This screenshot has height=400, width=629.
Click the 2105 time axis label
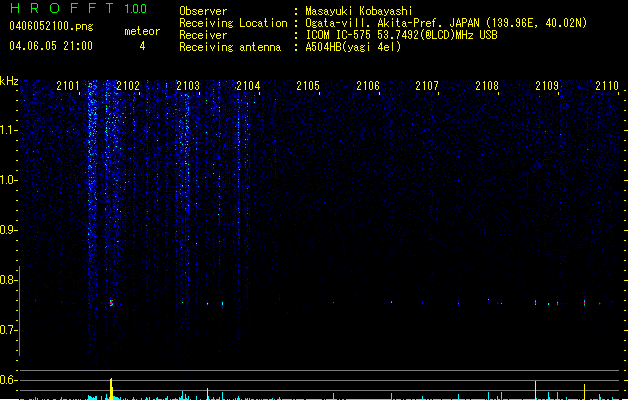pos(308,86)
